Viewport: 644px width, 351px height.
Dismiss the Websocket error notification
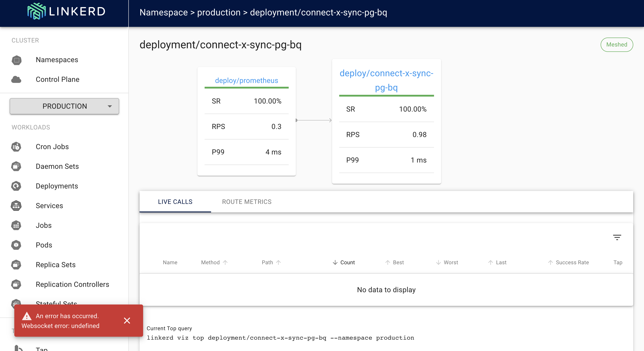tap(127, 321)
